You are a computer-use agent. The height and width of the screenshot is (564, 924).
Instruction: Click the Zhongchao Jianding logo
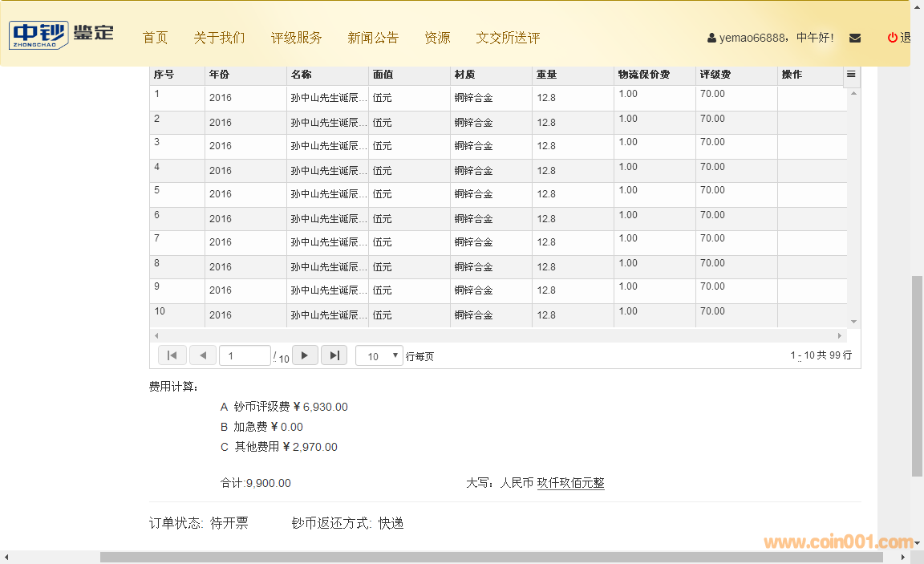pyautogui.click(x=62, y=34)
